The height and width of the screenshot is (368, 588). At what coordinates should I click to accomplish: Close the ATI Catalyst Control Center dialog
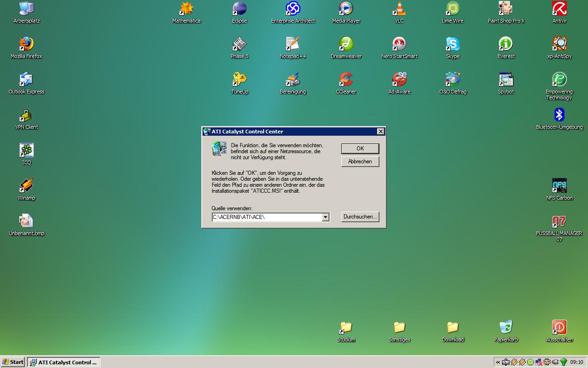click(x=380, y=132)
